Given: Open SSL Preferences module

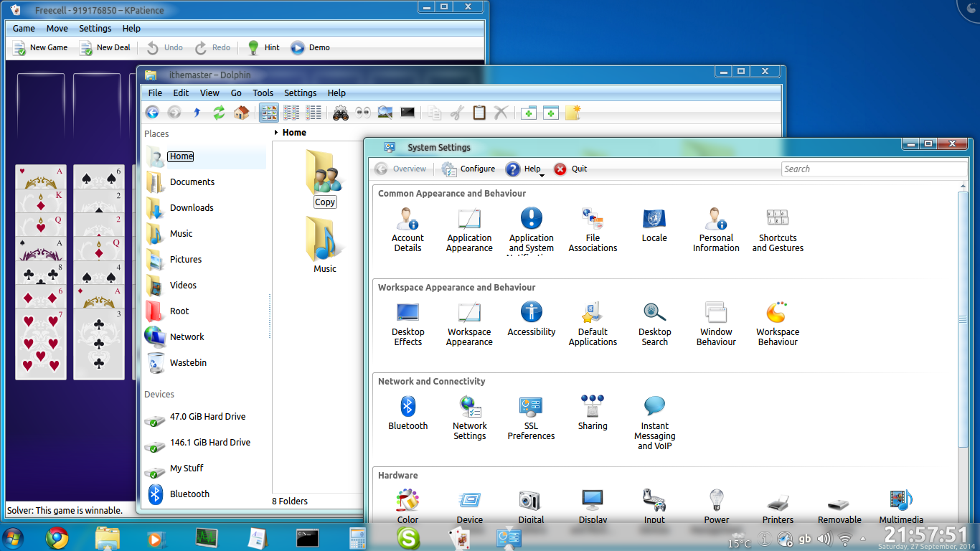Looking at the screenshot, I should coord(532,418).
